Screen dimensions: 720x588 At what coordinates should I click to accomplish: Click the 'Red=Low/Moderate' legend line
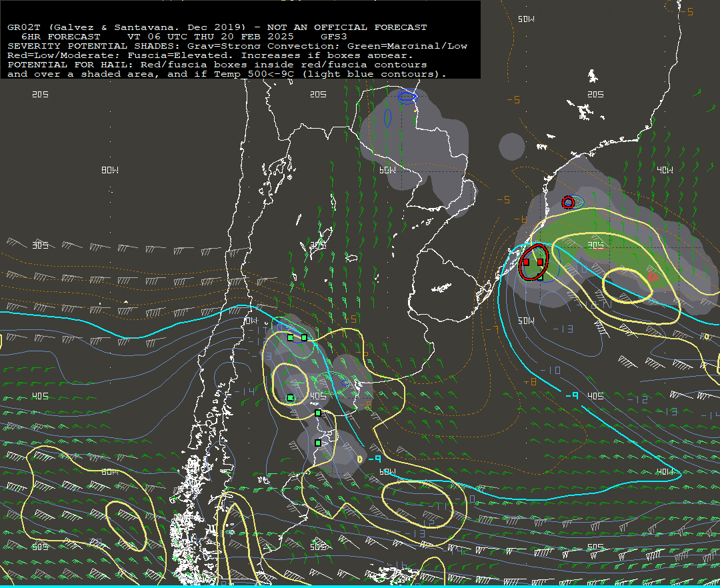(x=210, y=55)
